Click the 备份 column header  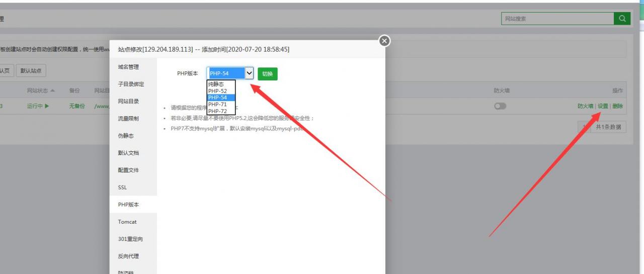coord(74,90)
